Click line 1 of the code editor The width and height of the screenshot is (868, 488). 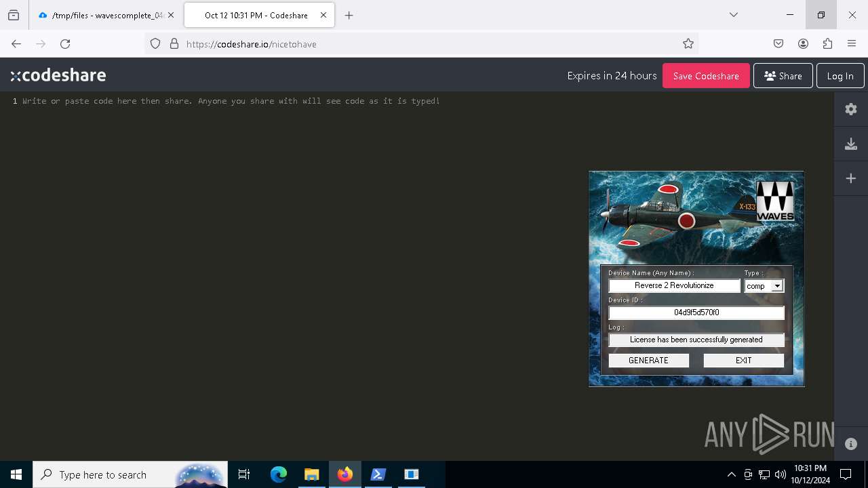[x=231, y=101]
